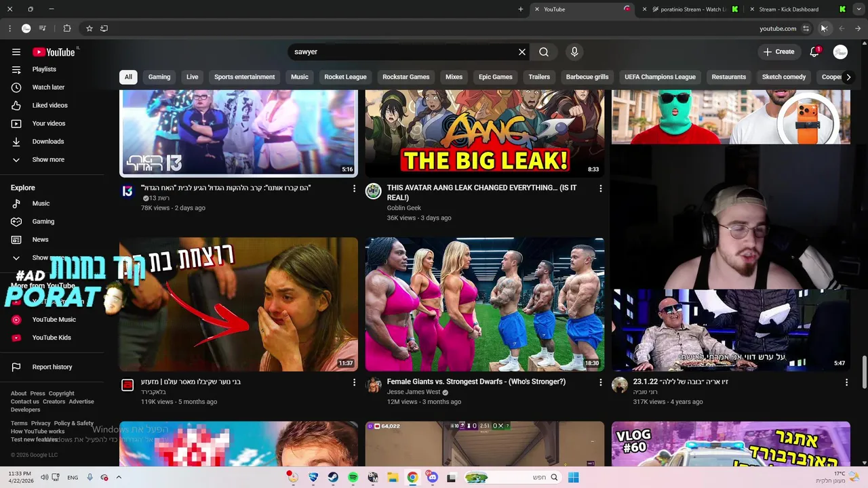Open a new browser tab
868x488 pixels.
pyautogui.click(x=521, y=9)
